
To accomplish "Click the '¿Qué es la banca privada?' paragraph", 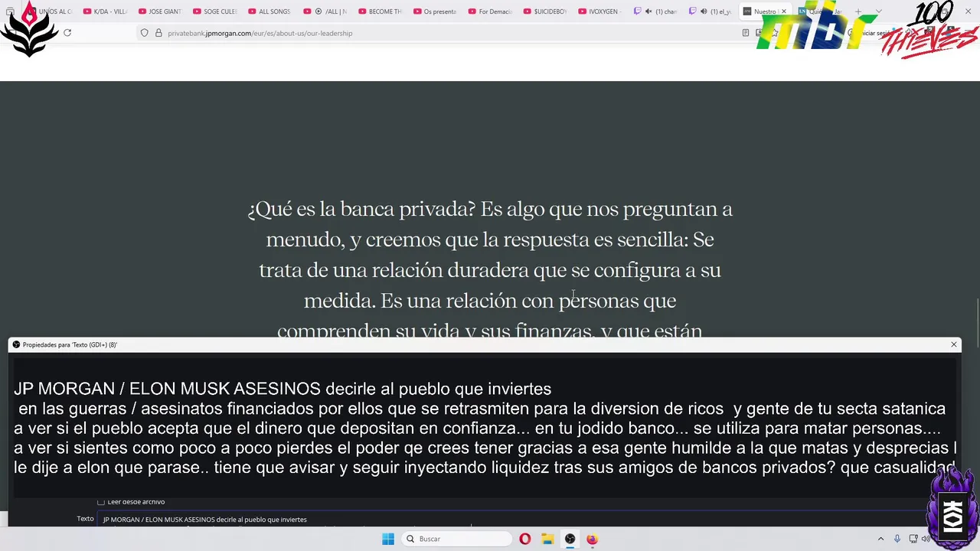I will [490, 270].
